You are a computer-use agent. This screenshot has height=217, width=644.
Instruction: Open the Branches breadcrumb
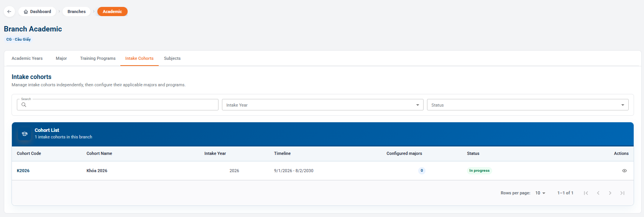(77, 12)
